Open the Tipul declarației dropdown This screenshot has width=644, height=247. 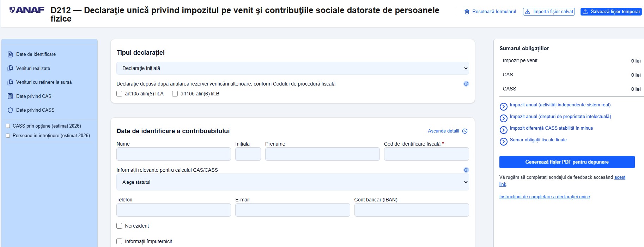[x=292, y=68]
